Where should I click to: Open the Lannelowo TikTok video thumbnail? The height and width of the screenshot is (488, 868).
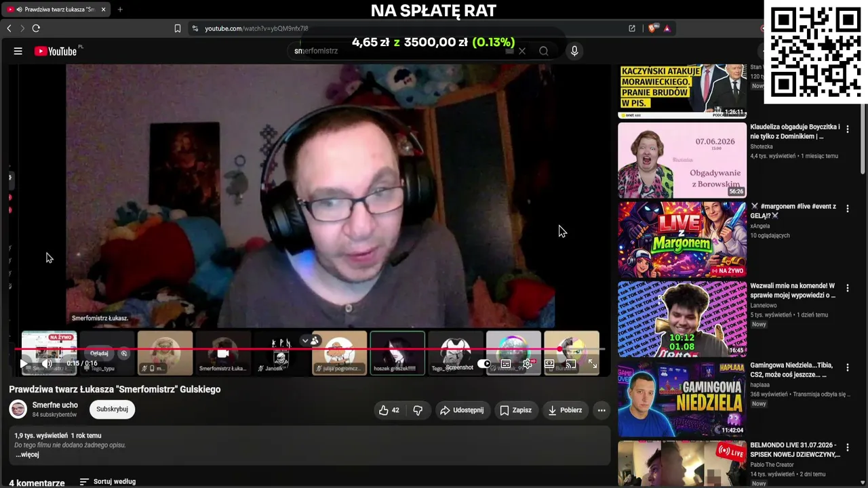click(x=682, y=319)
